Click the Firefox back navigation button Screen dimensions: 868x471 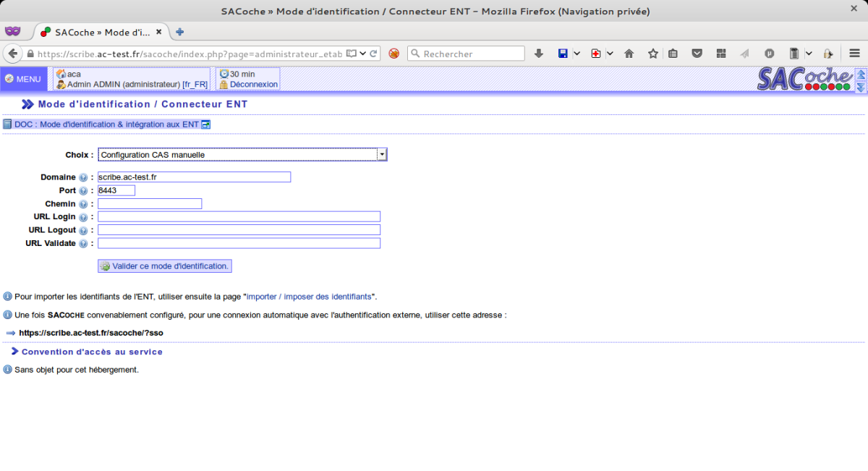point(13,54)
